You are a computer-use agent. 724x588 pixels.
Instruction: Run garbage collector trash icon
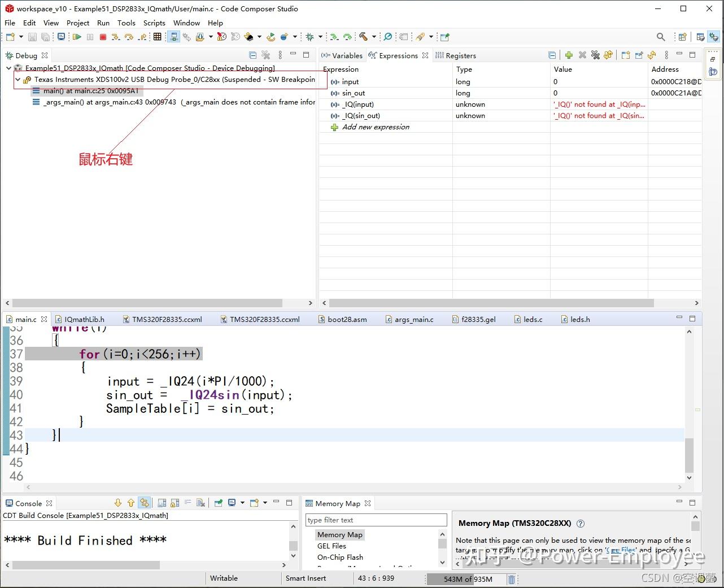pos(511,579)
